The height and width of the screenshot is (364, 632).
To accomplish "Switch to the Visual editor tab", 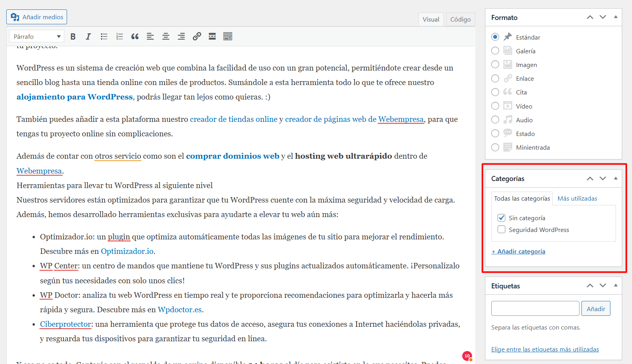I will tap(431, 19).
